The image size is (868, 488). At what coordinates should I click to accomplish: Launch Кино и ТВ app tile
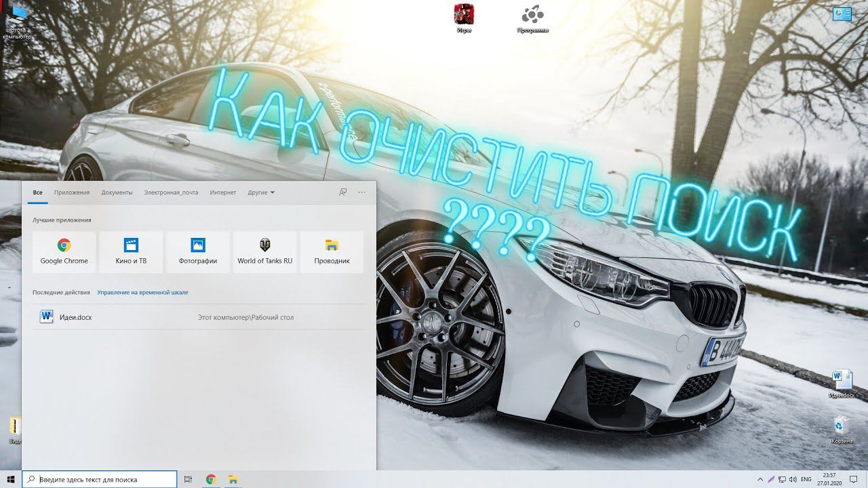131,252
